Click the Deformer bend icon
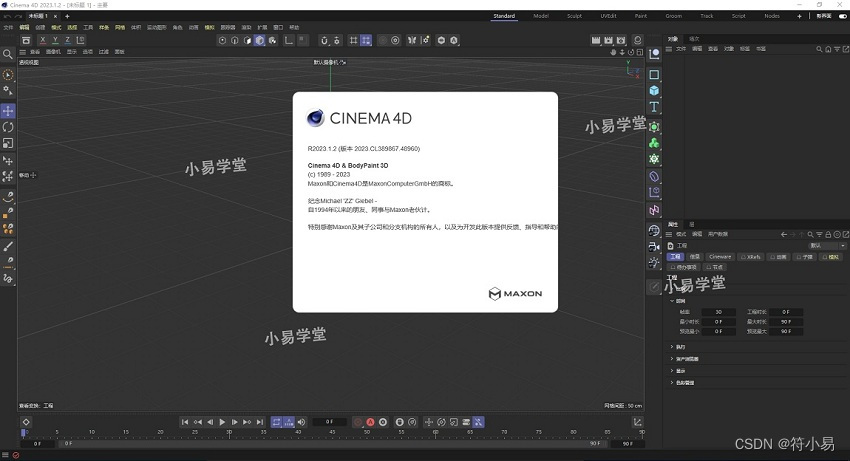Viewport: 850px width, 461px height. [x=654, y=176]
